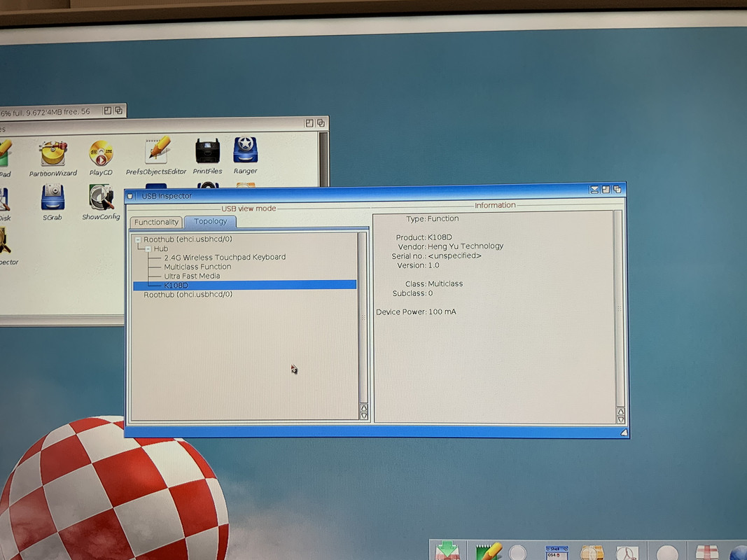The image size is (747, 560).
Task: Collapse the Hub tree node
Action: [x=148, y=248]
